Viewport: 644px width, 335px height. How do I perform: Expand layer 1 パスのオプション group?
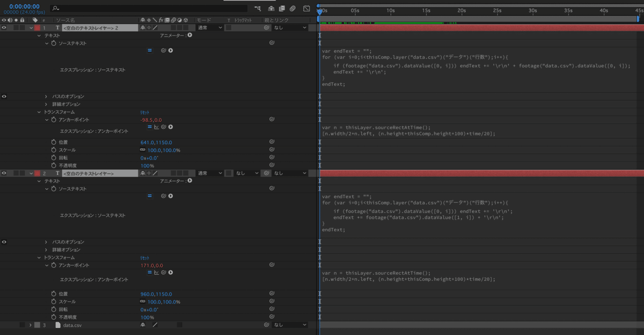pyautogui.click(x=47, y=97)
